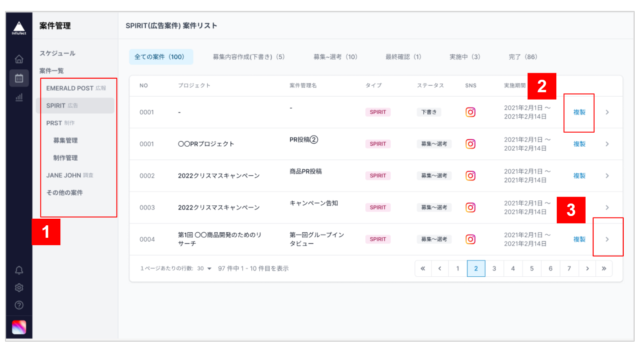Click the 第一回グループインタビュー case name
The image size is (644, 344).
tap(317, 239)
